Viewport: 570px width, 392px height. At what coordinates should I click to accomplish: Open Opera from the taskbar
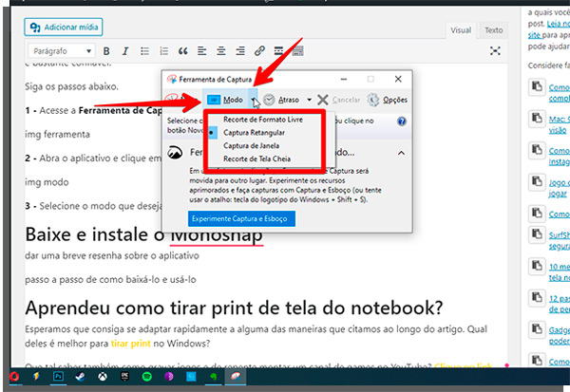click(x=14, y=377)
